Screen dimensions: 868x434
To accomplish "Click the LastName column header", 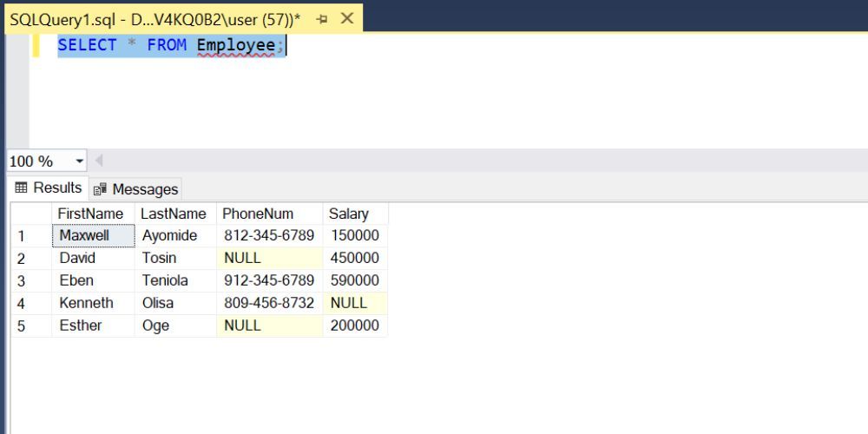I will pos(174,214).
